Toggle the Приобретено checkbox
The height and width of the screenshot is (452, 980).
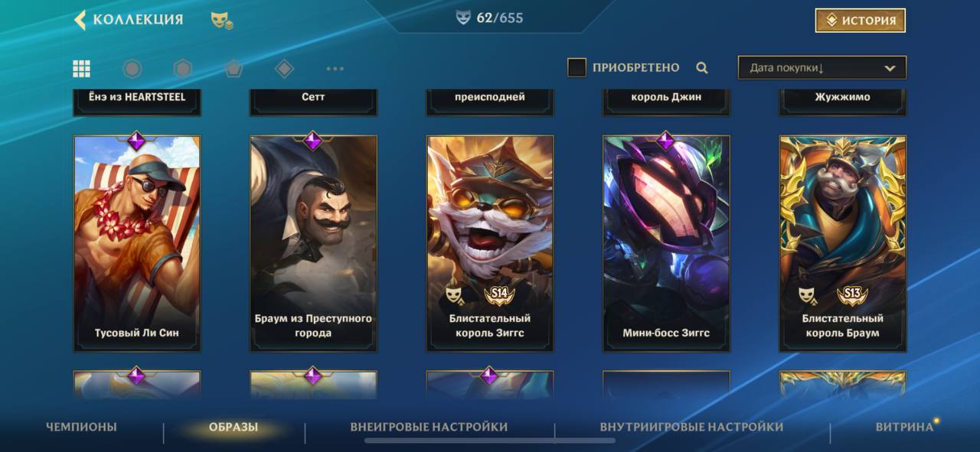(577, 67)
